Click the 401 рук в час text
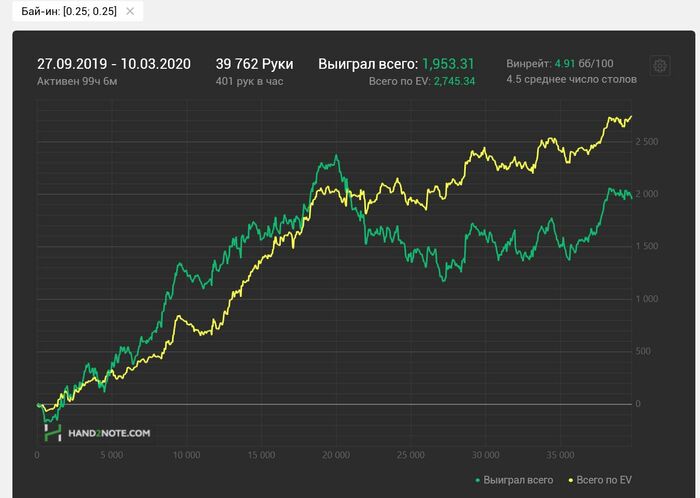The image size is (700, 498). click(x=250, y=81)
